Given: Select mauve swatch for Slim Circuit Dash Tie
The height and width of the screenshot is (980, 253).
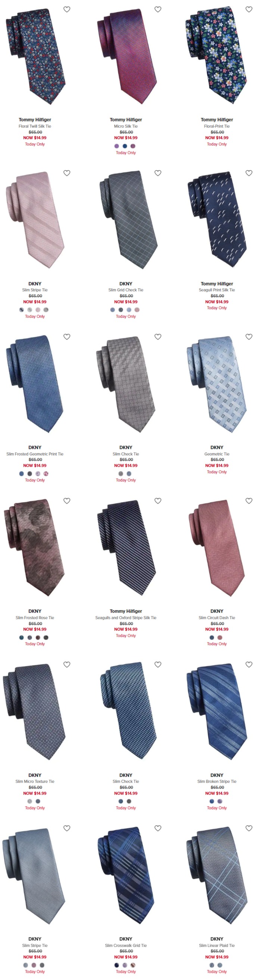Looking at the screenshot, I should tap(220, 637).
